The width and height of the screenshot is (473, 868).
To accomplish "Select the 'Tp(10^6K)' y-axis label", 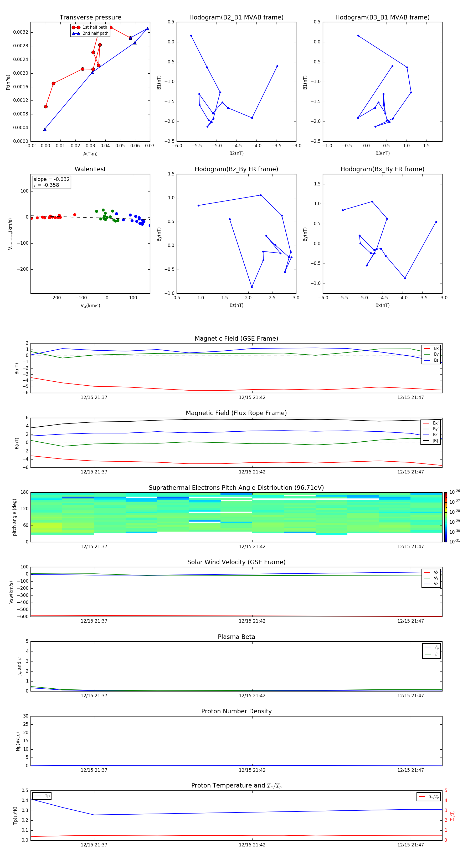I will tap(15, 815).
